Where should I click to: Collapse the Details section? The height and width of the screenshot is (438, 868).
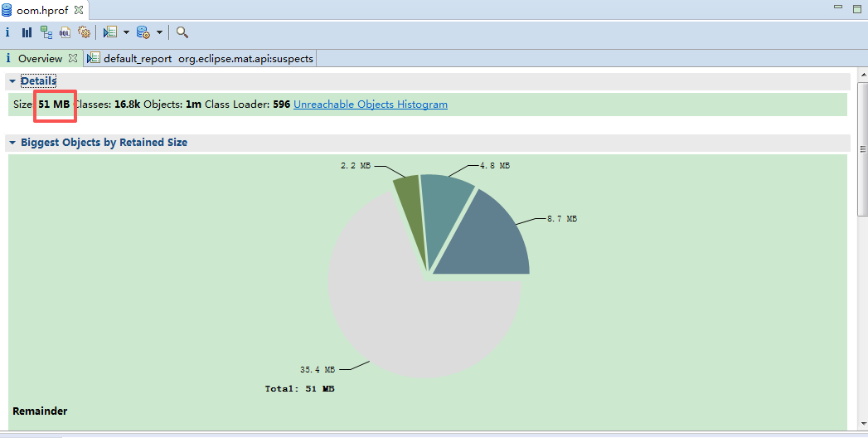tap(12, 81)
